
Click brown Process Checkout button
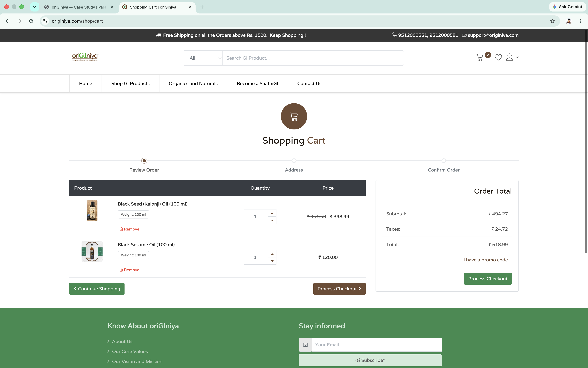(x=339, y=289)
